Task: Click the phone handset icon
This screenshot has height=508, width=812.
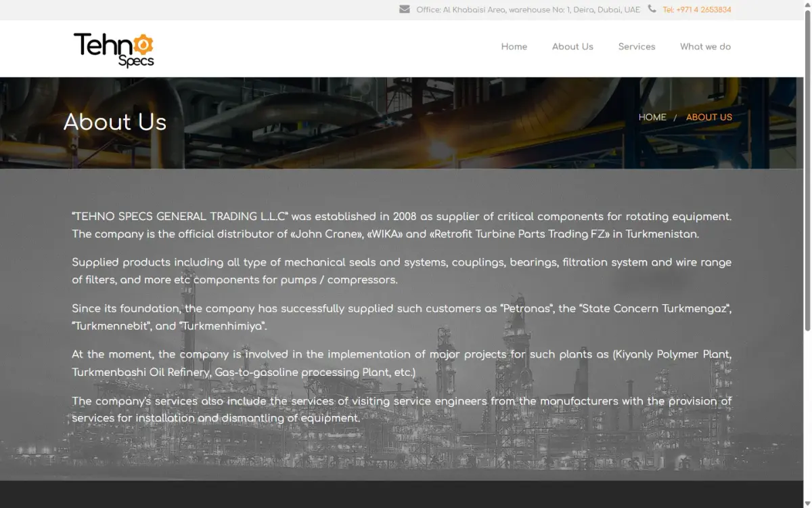Action: pos(652,9)
